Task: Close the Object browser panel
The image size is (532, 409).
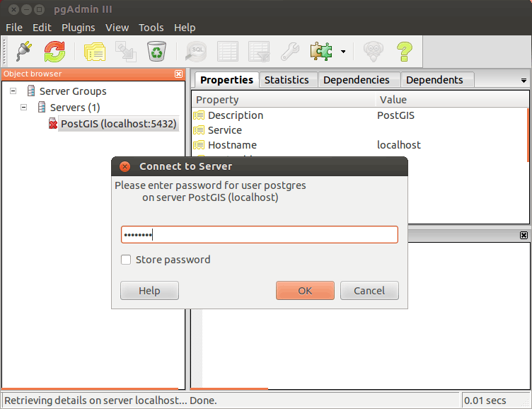Action: pyautogui.click(x=178, y=74)
